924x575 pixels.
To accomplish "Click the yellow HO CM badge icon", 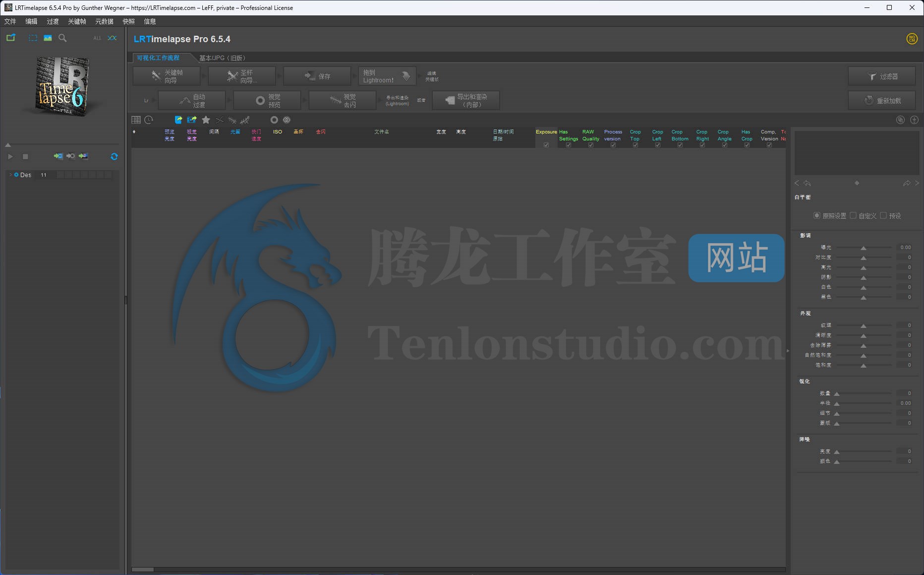I will [912, 39].
